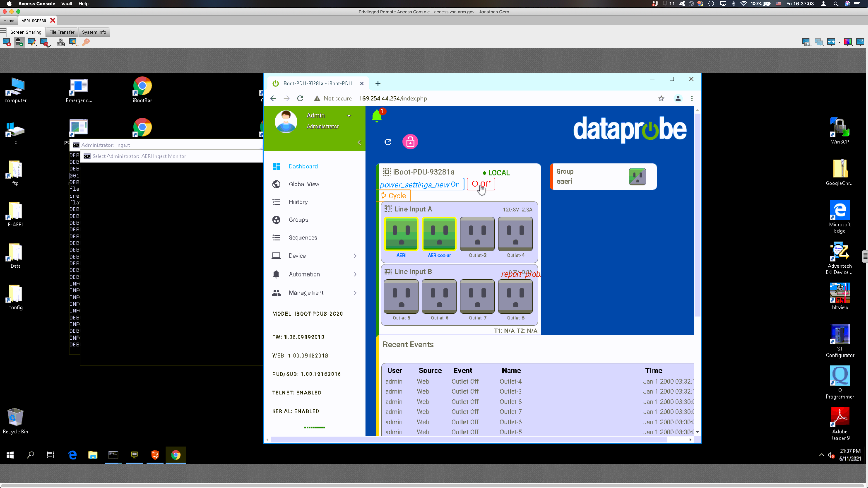868x488 pixels.
Task: Click the eaeri group outlet icon
Action: point(637,177)
